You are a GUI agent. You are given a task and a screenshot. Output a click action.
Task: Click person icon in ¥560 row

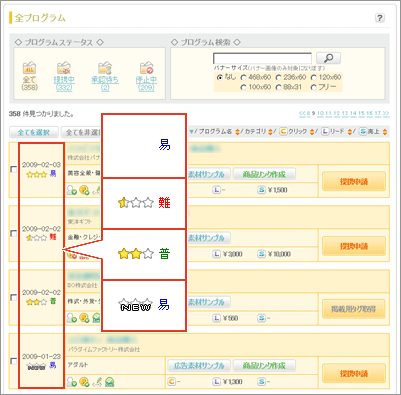pos(71,317)
